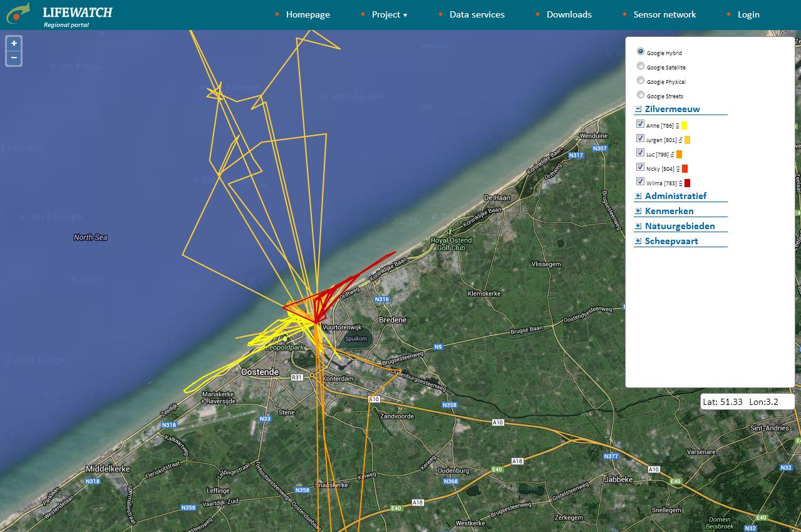
Task: Click the Login link
Action: tap(748, 14)
